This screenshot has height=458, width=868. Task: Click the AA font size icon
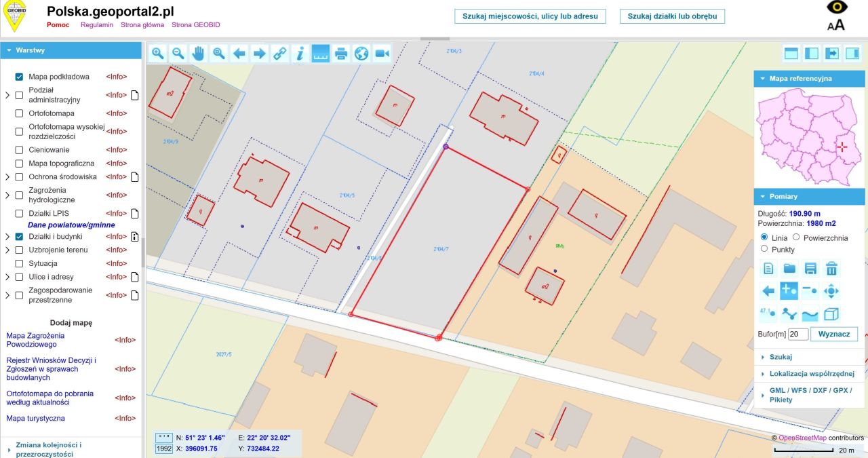(836, 25)
